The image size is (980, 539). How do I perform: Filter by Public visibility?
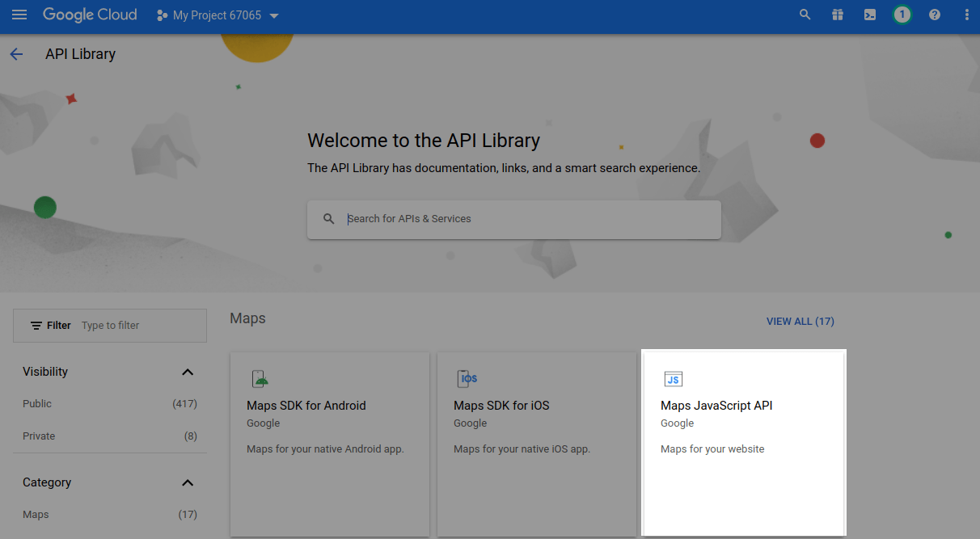(37, 403)
